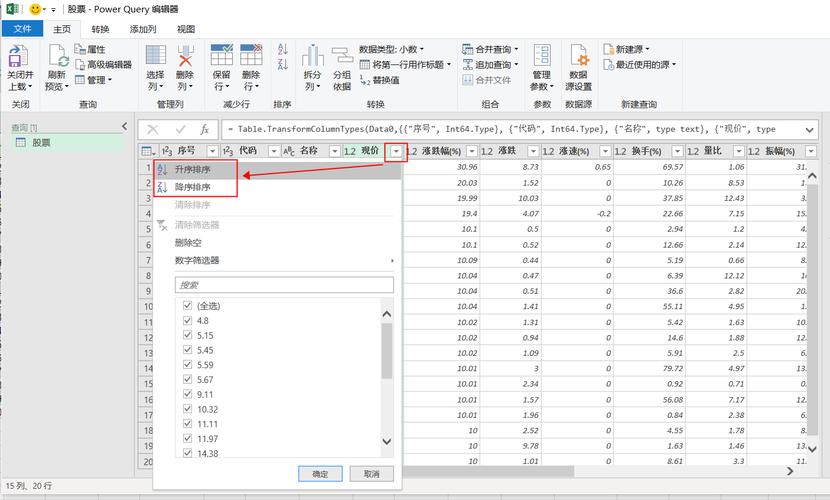This screenshot has height=500, width=830.
Task: Click the OK (确定) button
Action: [320, 474]
